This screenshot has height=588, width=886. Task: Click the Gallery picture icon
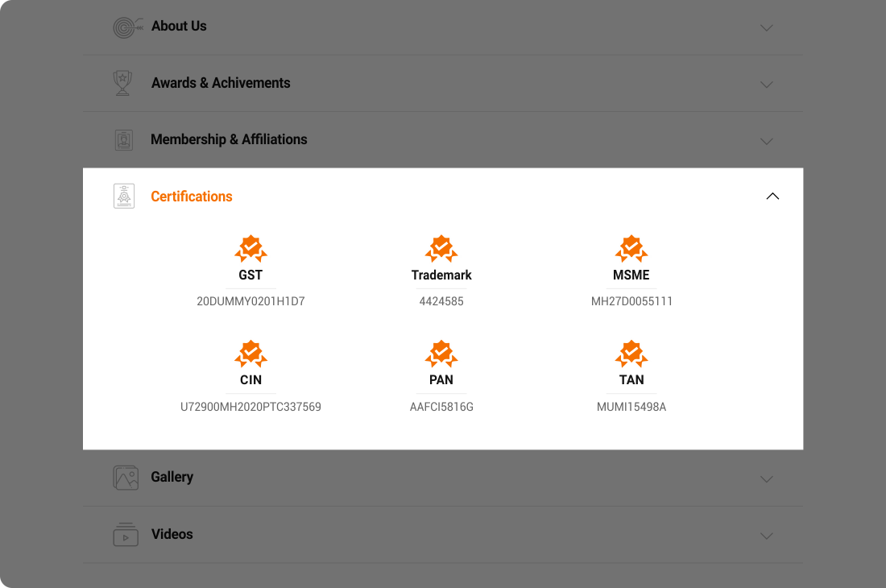click(126, 478)
